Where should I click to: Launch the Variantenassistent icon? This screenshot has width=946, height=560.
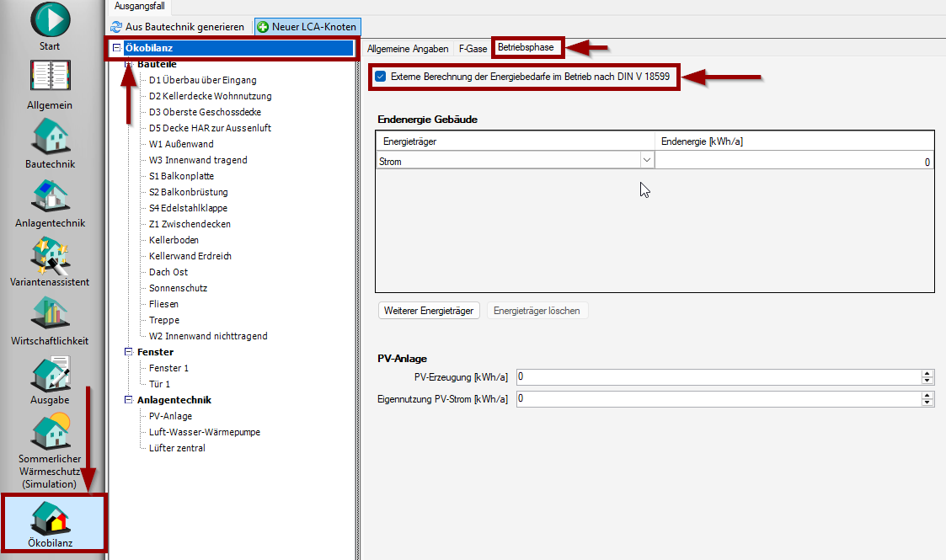coord(50,255)
